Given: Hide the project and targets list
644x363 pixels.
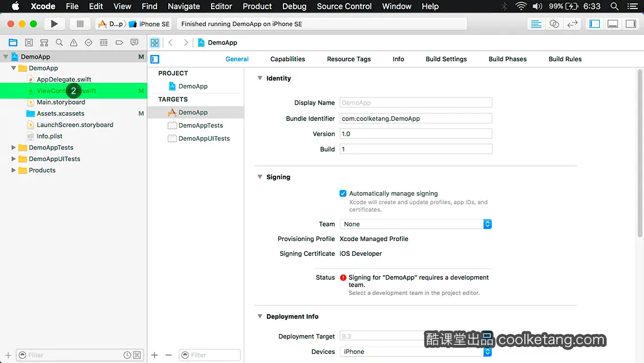Looking at the screenshot, I should [x=155, y=59].
